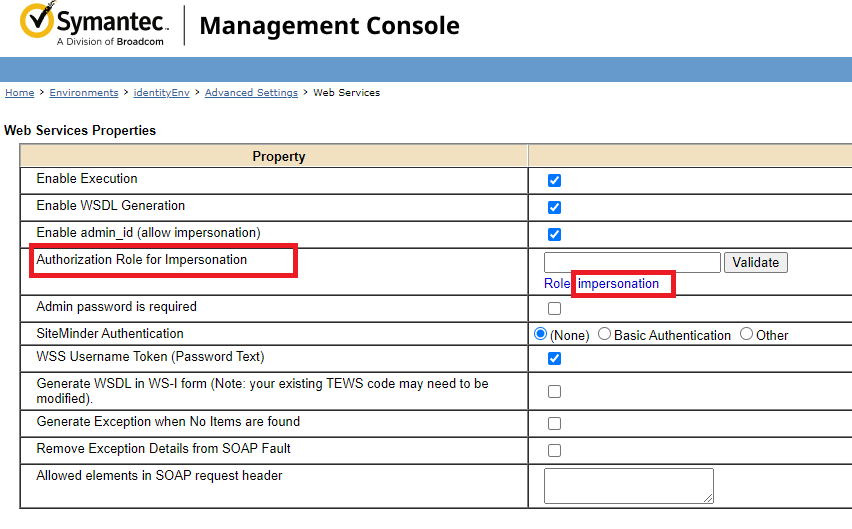Click the Symantec logo
Image resolution: width=852 pixels, height=529 pixels.
(x=94, y=25)
